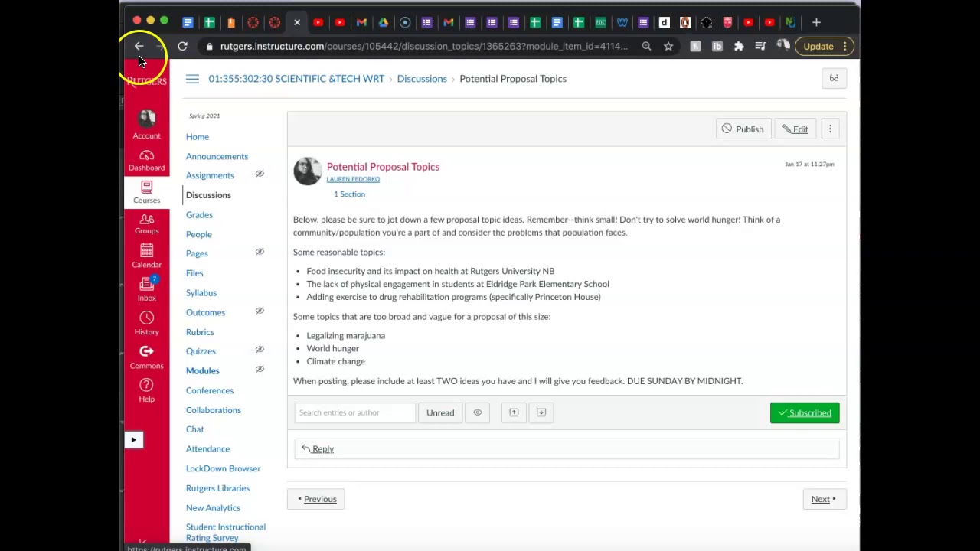Click the expand replies icon in toolbar
Image resolution: width=980 pixels, height=551 pixels.
(541, 412)
